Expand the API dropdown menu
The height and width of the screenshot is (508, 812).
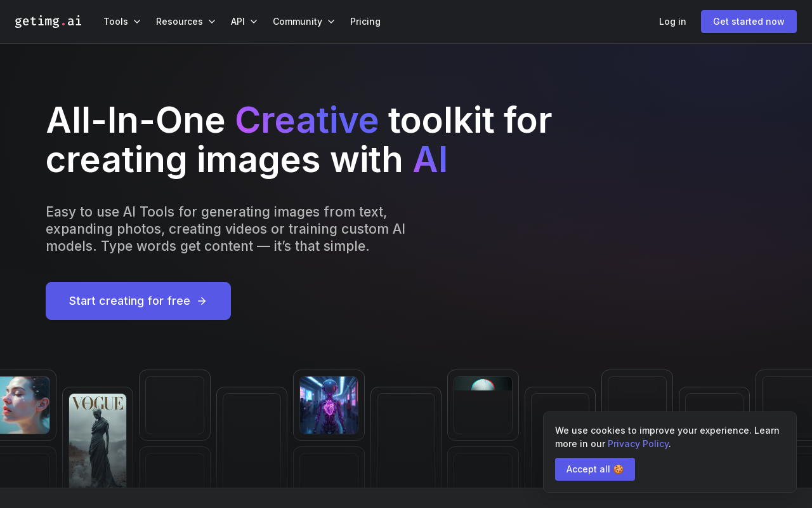[244, 22]
